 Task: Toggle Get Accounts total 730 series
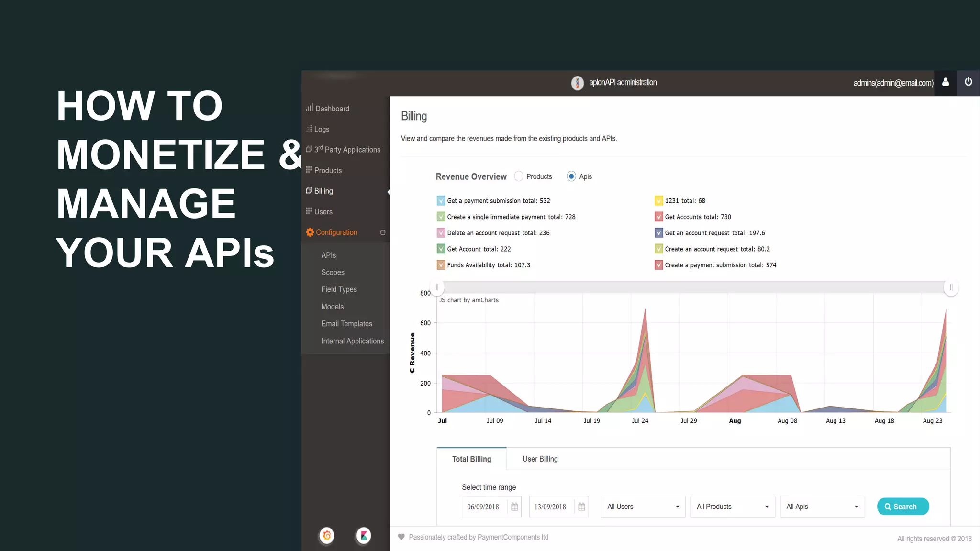coord(659,217)
